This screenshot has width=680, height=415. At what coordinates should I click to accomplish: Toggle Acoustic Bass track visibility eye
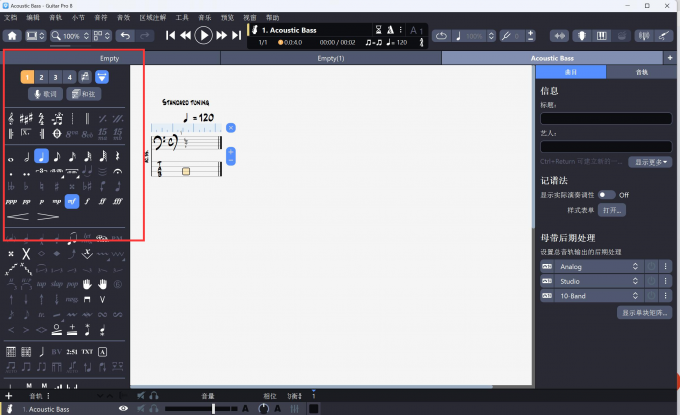[123, 409]
